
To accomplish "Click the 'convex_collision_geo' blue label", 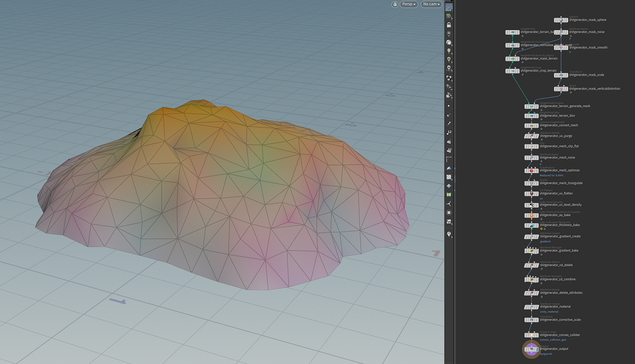I will (x=553, y=340).
